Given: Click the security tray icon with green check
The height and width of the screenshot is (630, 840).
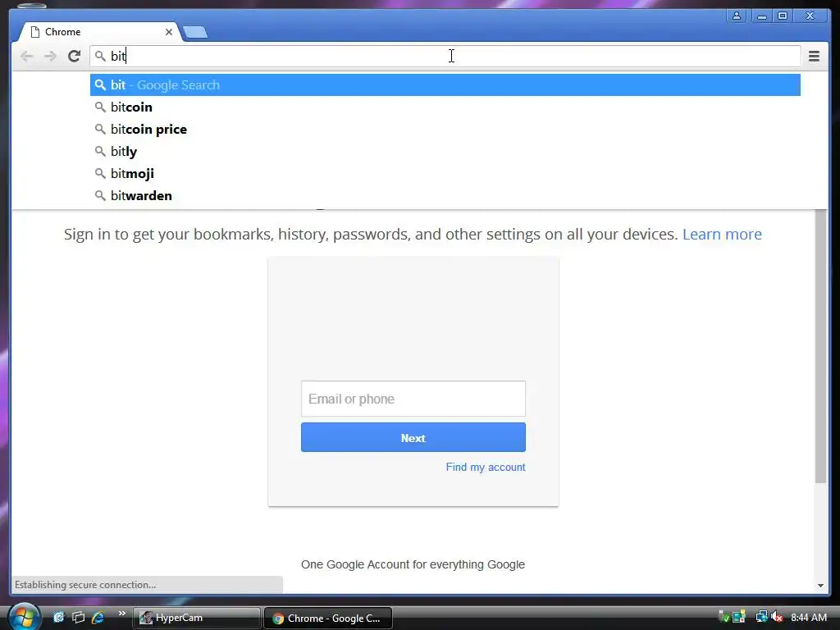Looking at the screenshot, I should [x=724, y=618].
